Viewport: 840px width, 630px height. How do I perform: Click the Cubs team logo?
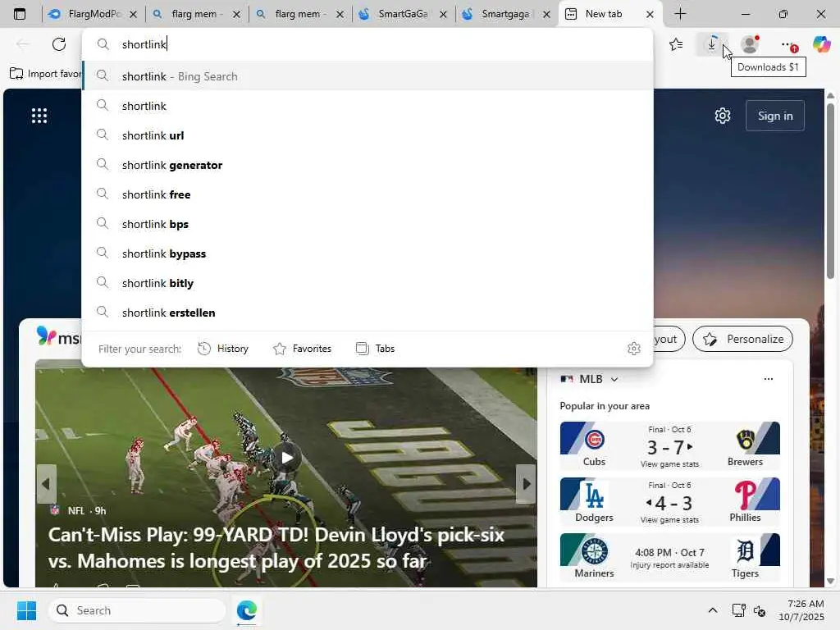point(594,440)
